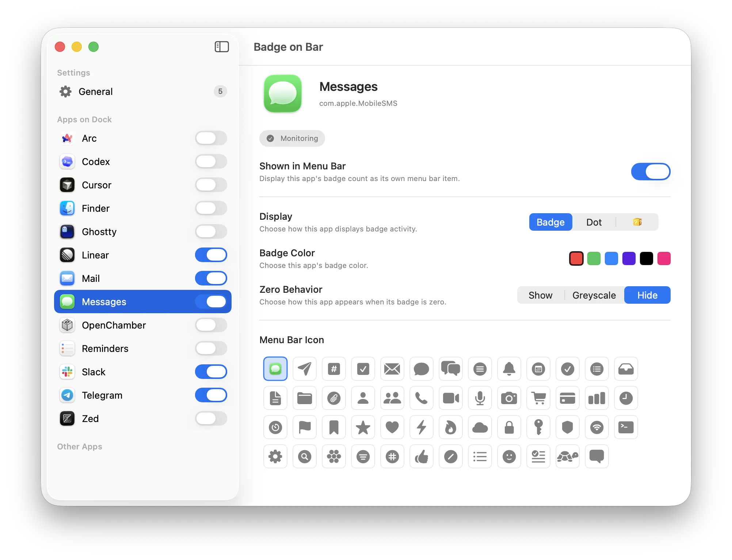Pick the pink badge color swatch
This screenshot has width=732, height=560.
pos(664,258)
